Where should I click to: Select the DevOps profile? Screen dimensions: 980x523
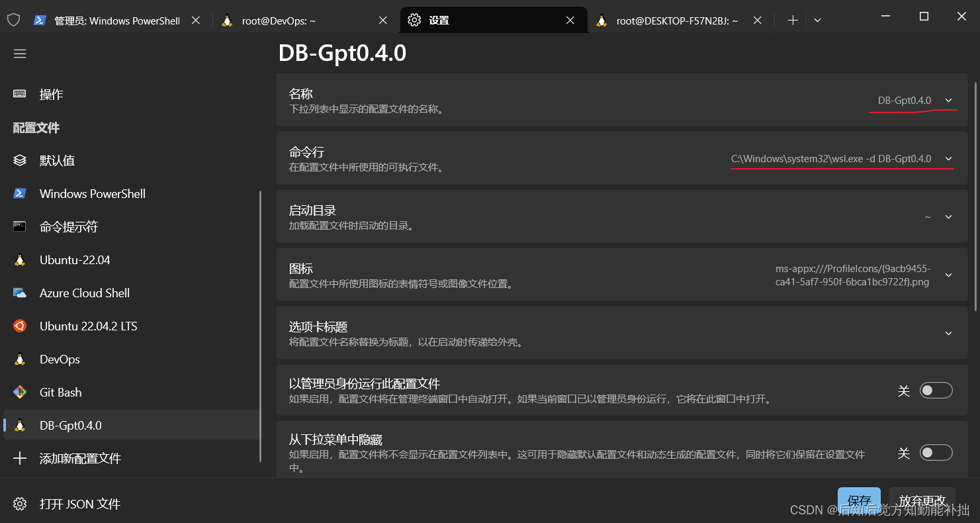(x=131, y=359)
